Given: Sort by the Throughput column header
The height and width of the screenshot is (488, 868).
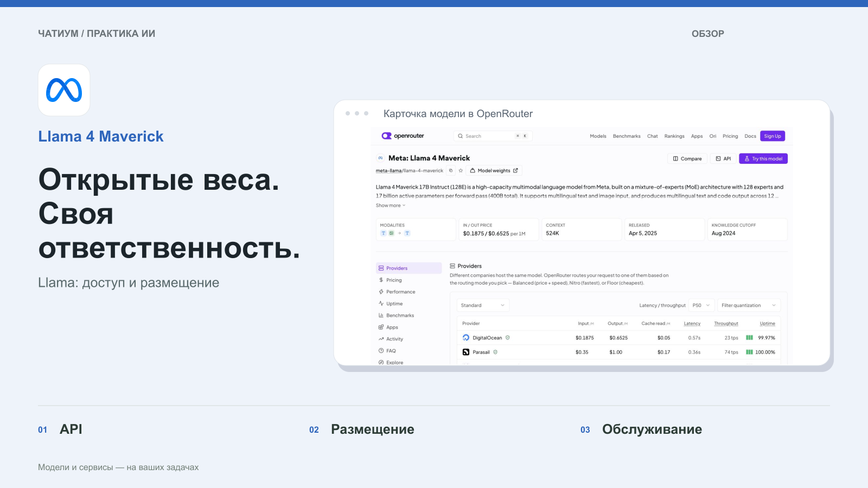Looking at the screenshot, I should coord(726,324).
